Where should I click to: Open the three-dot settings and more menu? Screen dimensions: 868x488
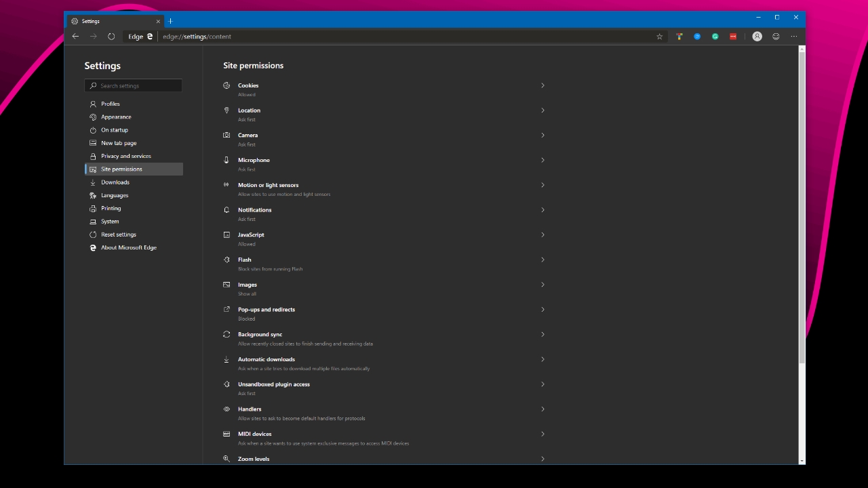click(794, 37)
